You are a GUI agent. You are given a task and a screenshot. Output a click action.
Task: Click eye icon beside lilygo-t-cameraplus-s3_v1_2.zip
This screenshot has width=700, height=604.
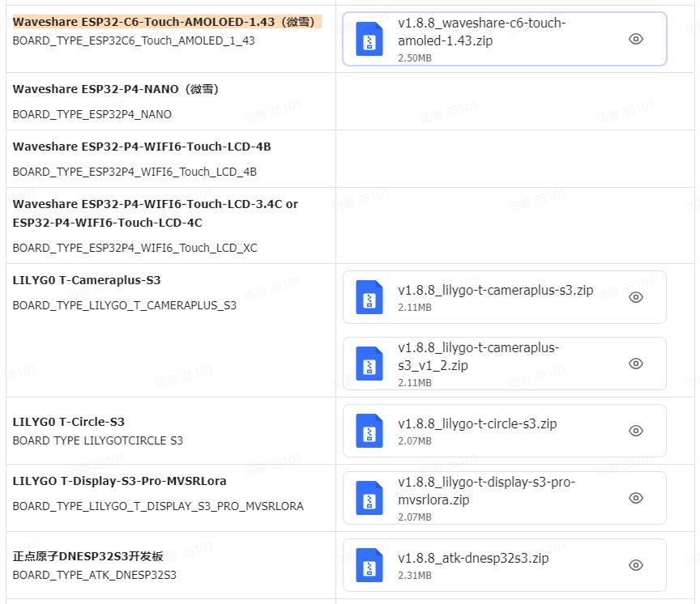(636, 364)
